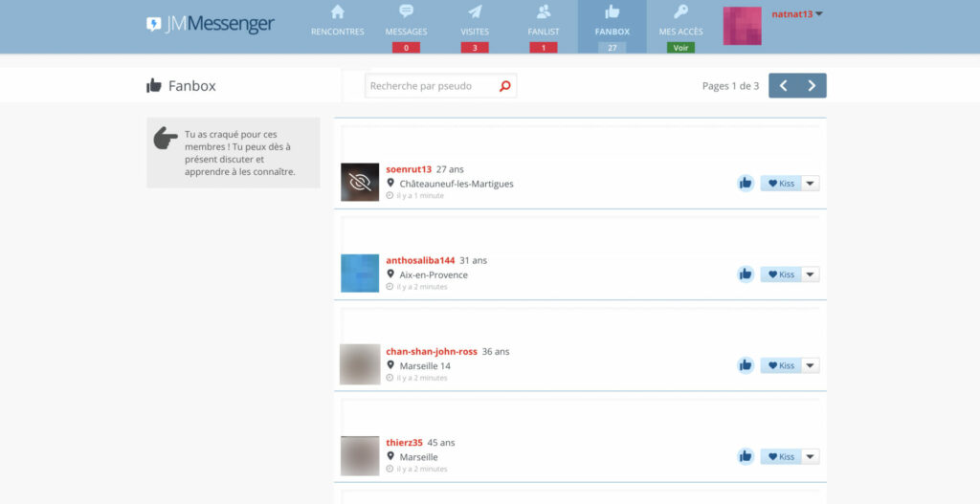Image resolution: width=980 pixels, height=504 pixels.
Task: Go to next page arrow
Action: [x=812, y=85]
